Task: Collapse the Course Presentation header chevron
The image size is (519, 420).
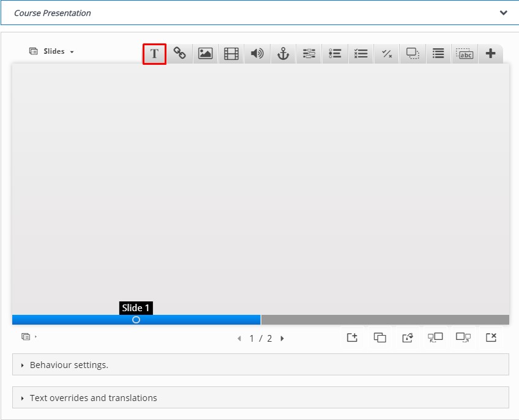Action: tap(503, 13)
